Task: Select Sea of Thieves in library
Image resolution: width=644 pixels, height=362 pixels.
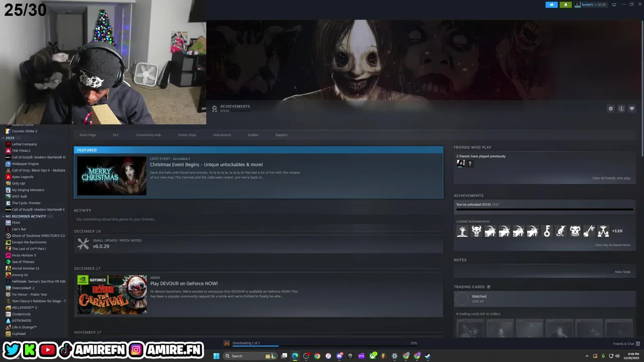Action: click(x=23, y=262)
